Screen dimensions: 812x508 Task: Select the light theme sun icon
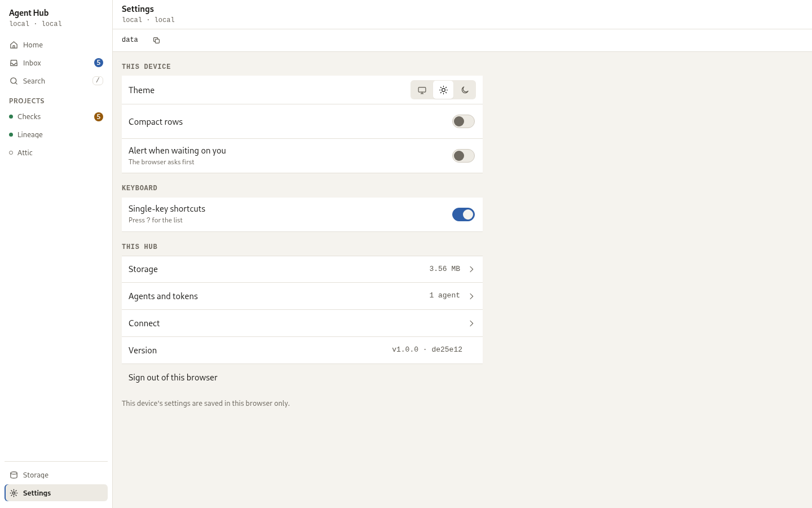pos(443,90)
